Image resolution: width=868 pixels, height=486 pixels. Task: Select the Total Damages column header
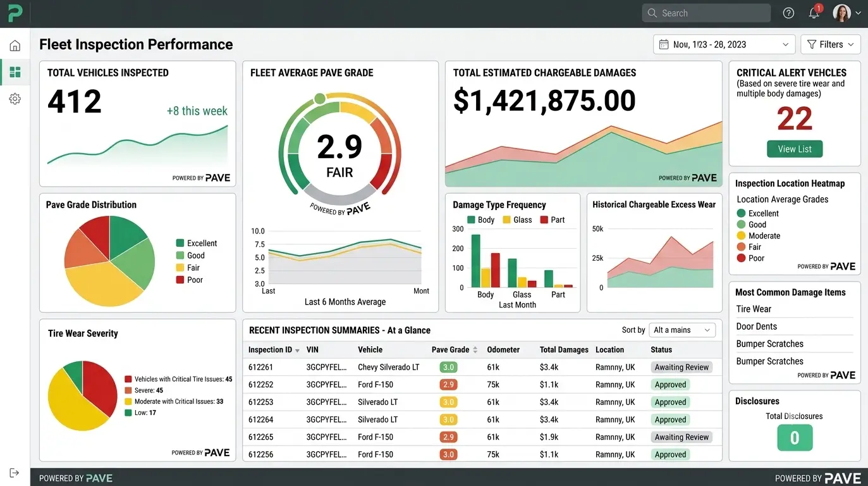pyautogui.click(x=564, y=349)
